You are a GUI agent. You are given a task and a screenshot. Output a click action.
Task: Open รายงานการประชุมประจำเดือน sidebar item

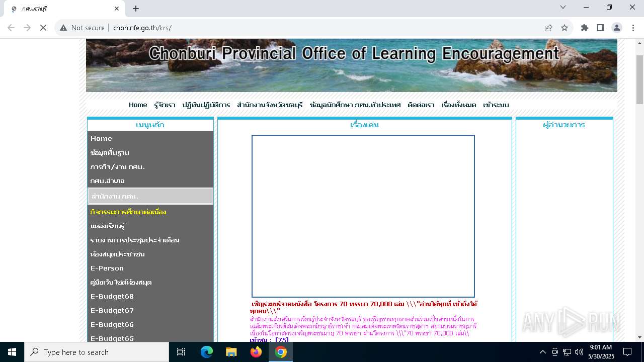(150, 240)
